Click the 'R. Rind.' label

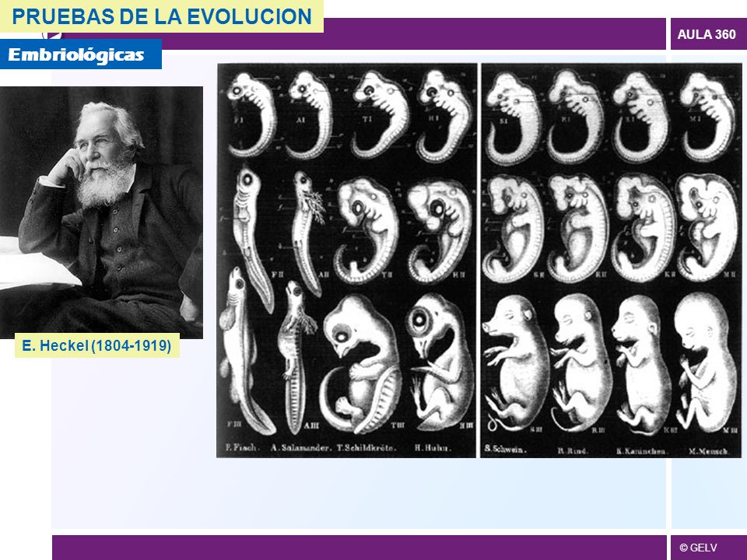[x=573, y=450]
